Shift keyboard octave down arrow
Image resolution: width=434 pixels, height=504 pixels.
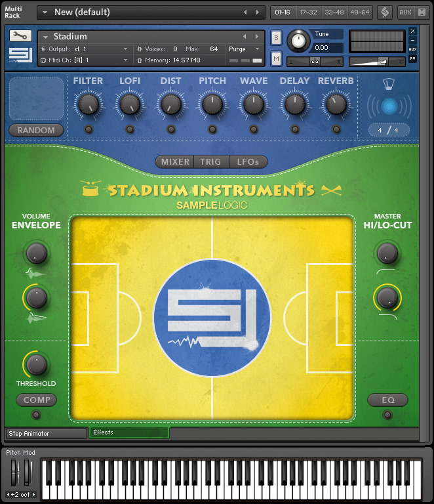pyautogui.click(x=9, y=494)
